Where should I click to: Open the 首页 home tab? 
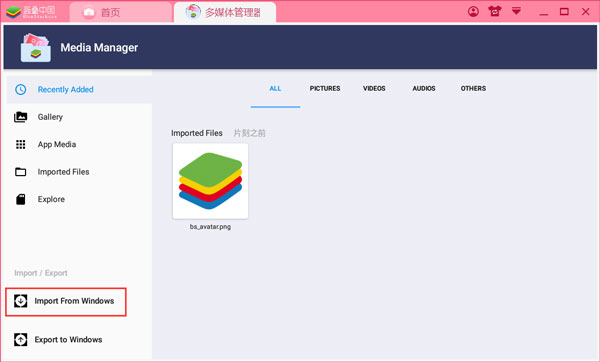pos(121,12)
